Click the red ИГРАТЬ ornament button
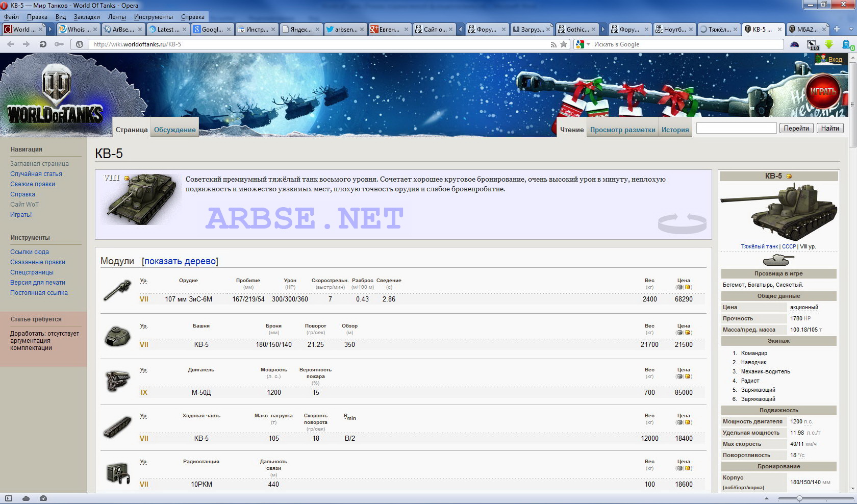Image resolution: width=857 pixels, height=504 pixels. tap(823, 92)
